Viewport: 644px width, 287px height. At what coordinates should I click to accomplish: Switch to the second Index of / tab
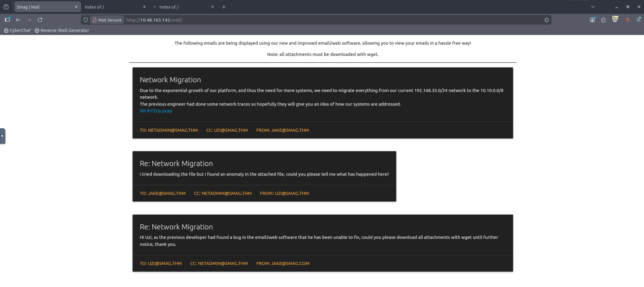pos(183,7)
